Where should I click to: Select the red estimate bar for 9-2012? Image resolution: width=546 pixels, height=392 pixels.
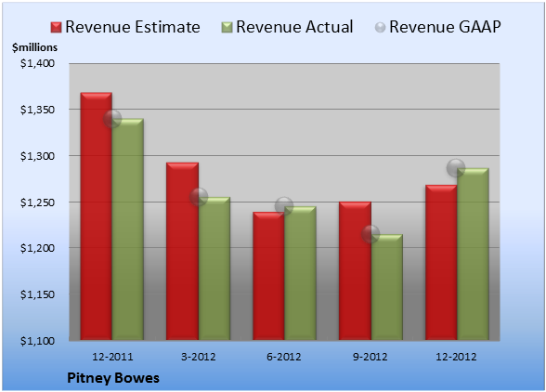coord(355,270)
